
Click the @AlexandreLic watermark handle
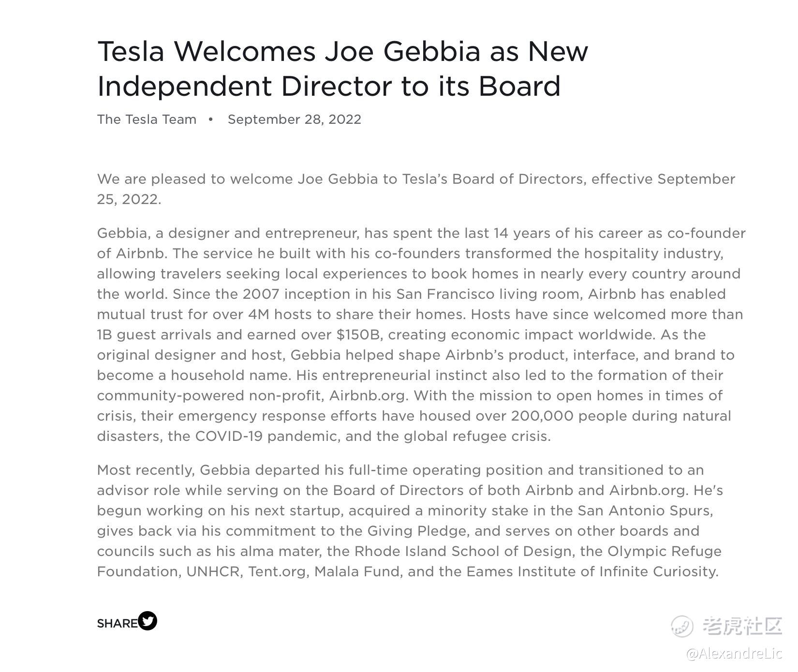[734, 654]
